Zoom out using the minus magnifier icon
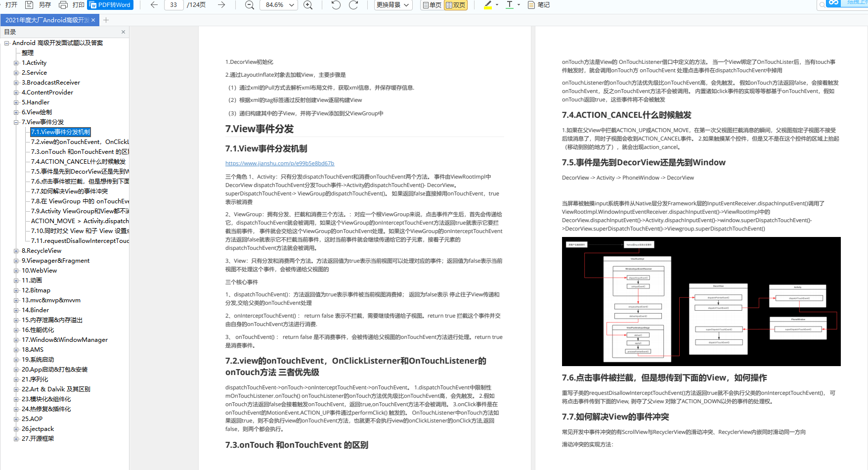 click(x=250, y=5)
